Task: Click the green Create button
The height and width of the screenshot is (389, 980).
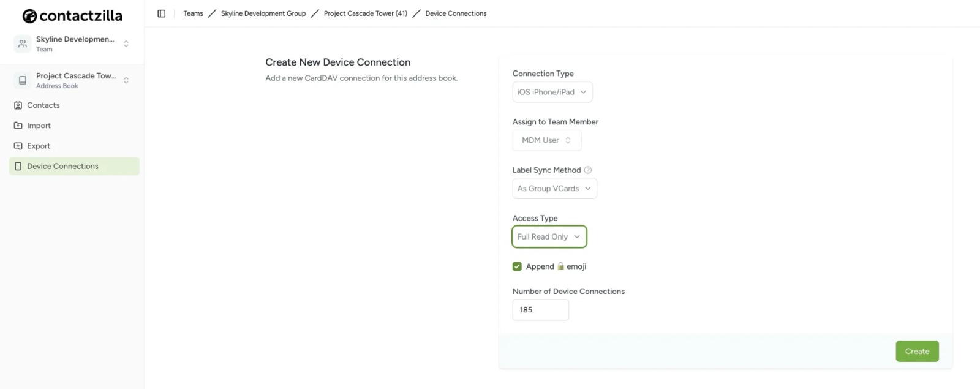Action: [x=917, y=352]
